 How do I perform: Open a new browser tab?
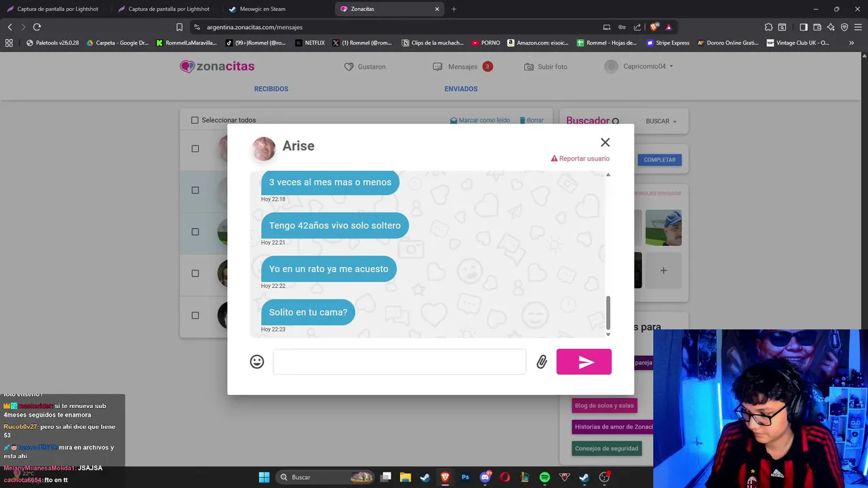pyautogui.click(x=454, y=9)
